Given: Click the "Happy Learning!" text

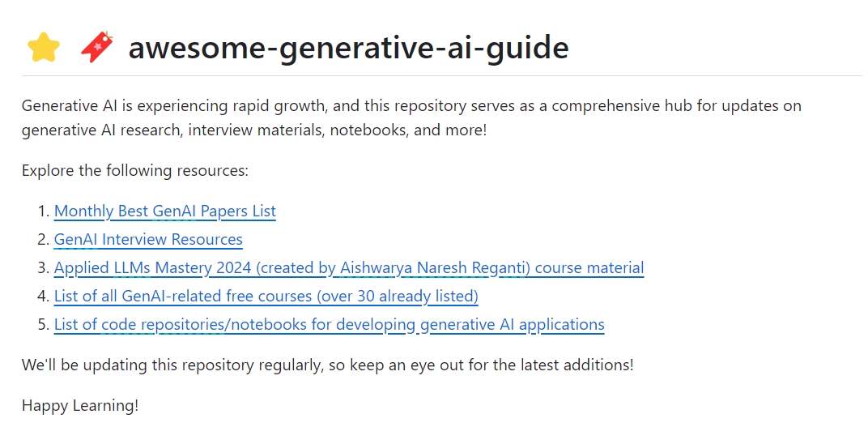Looking at the screenshot, I should click(x=80, y=405).
